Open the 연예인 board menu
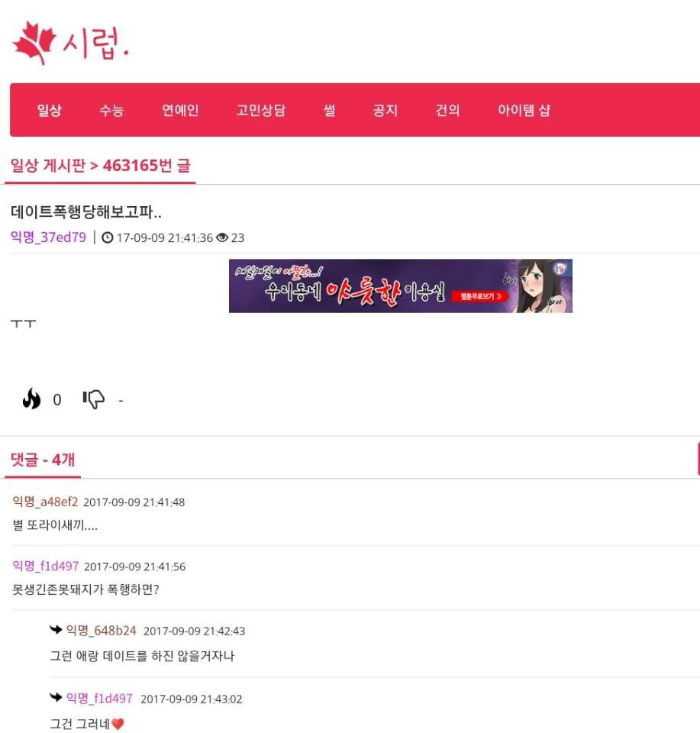This screenshot has height=733, width=700. [x=180, y=110]
